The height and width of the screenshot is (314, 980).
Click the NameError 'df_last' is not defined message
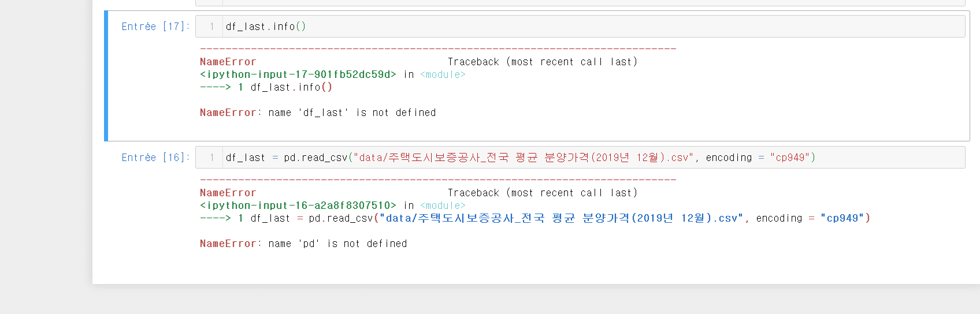[318, 113]
